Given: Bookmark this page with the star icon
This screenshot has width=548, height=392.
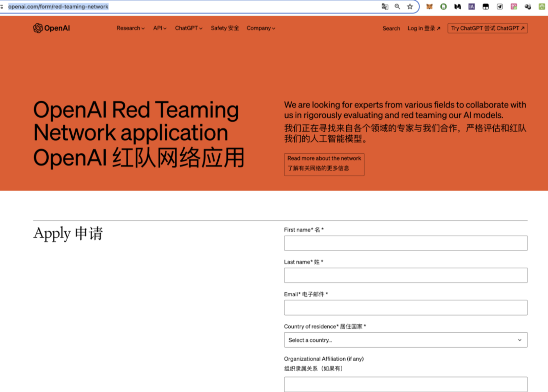Looking at the screenshot, I should [x=410, y=6].
